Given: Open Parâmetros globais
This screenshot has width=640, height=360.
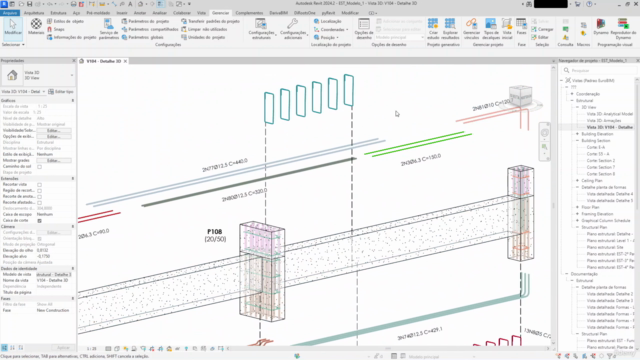Looking at the screenshot, I should click(142, 37).
